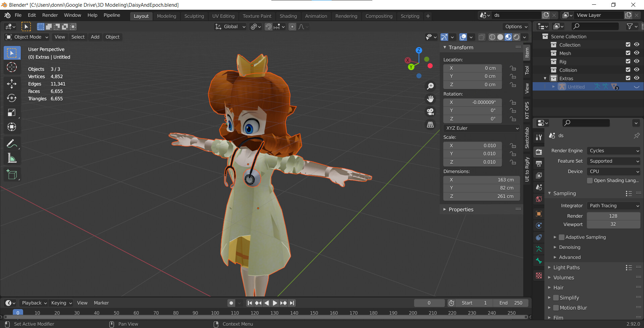
Task: Open the Feature Set dropdown
Action: 613,161
